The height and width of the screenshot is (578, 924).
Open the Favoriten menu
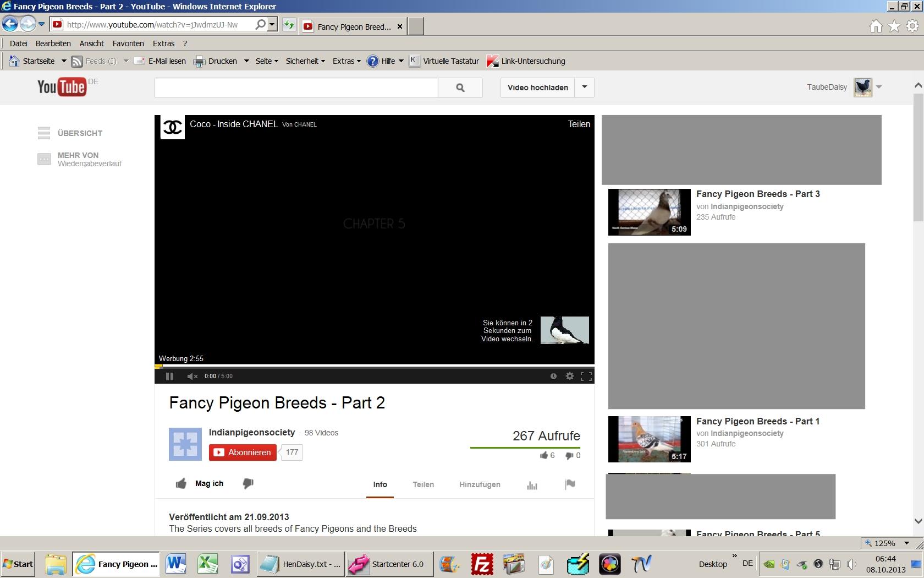[x=128, y=43]
